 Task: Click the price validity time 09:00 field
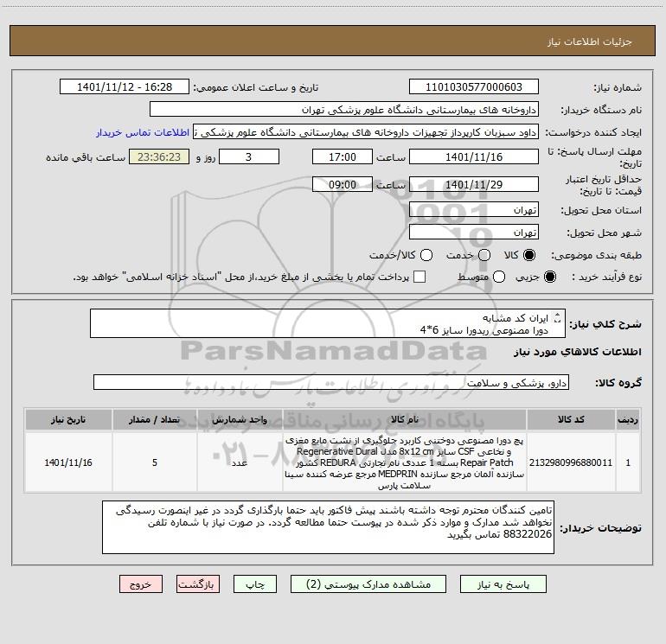343,184
